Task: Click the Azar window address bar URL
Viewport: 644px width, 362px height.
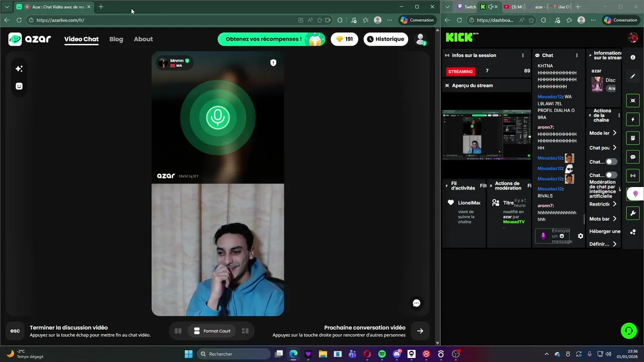Action: pyautogui.click(x=60, y=20)
